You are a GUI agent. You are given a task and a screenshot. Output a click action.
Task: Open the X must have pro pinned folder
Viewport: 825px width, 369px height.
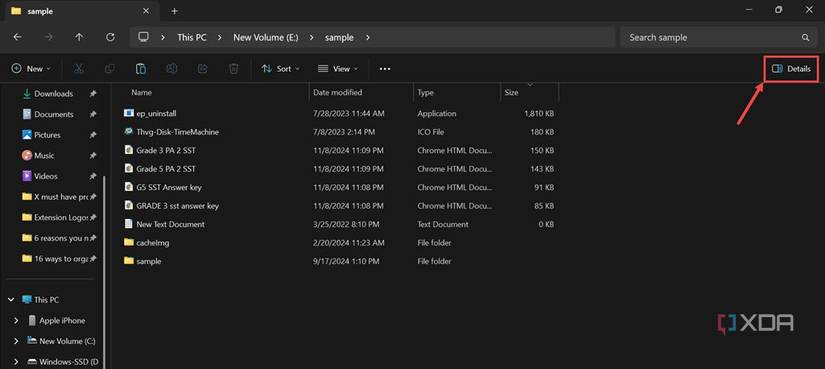61,197
